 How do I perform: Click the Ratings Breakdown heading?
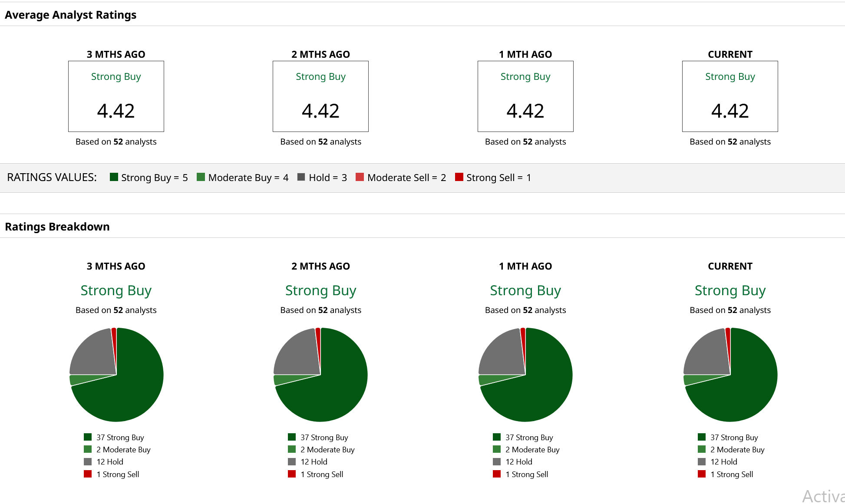click(x=57, y=227)
